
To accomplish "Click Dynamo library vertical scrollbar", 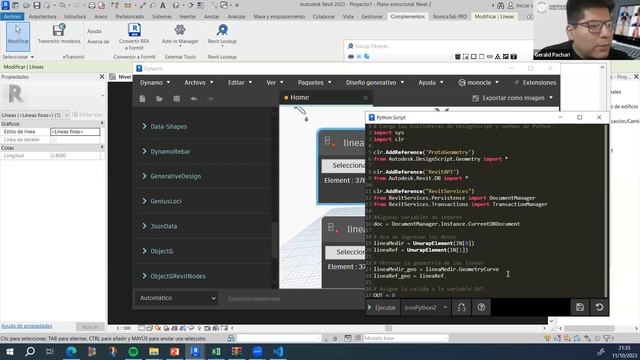I will (275, 241).
